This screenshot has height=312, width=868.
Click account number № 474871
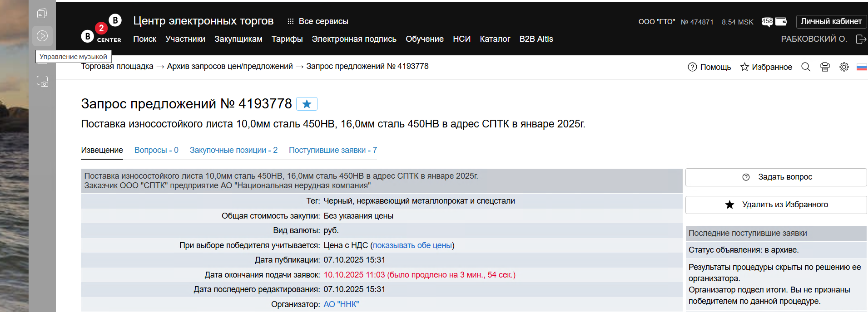click(x=697, y=22)
